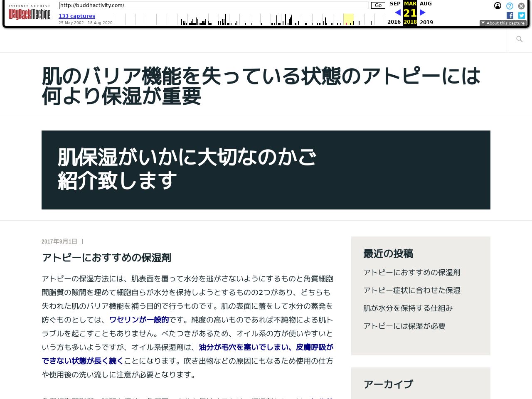This screenshot has width=532, height=399.
Task: Expand the About this capture panel
Action: pos(503,23)
